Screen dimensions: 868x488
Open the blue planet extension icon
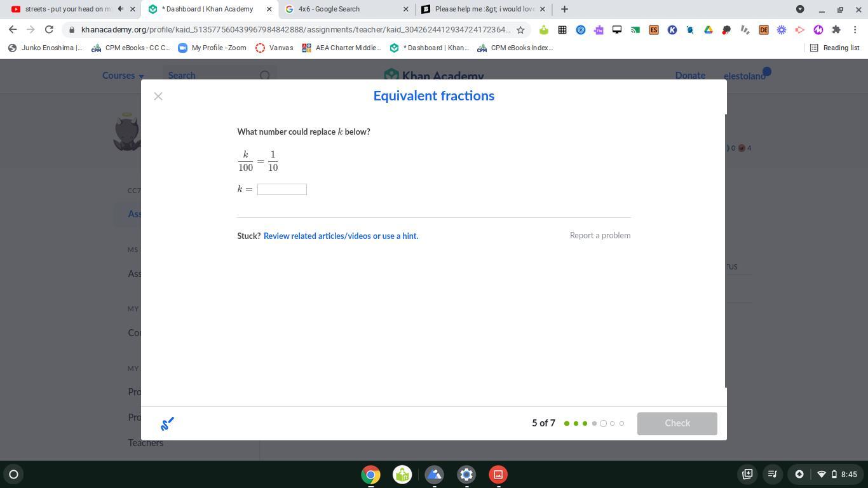(690, 30)
